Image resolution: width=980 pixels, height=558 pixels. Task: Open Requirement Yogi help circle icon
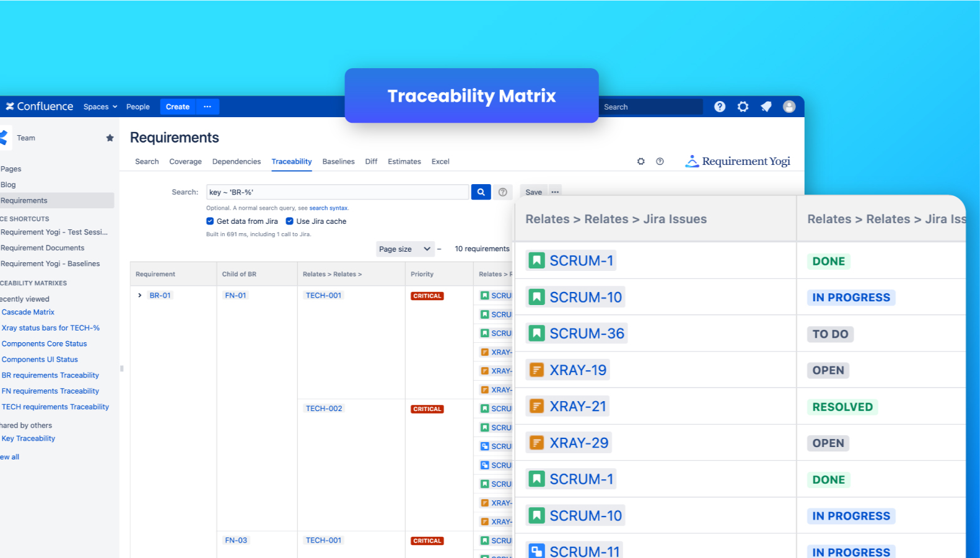[660, 161]
